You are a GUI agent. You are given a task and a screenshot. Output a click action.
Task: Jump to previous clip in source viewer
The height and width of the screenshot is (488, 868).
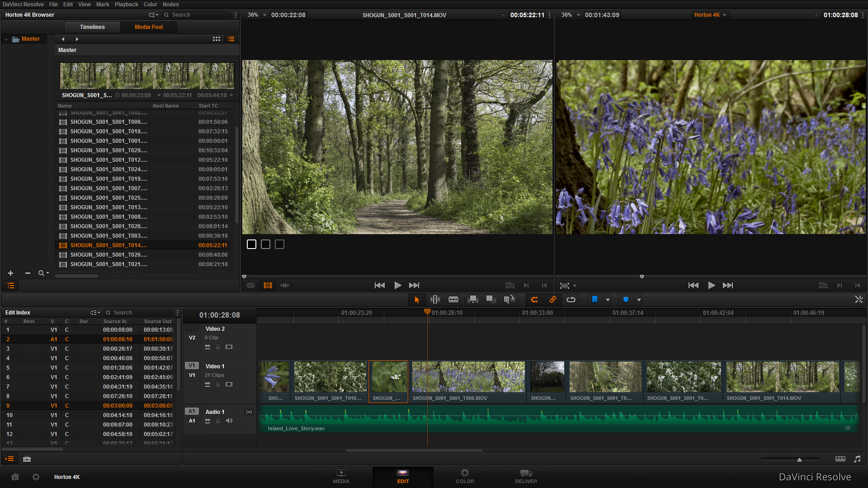380,286
